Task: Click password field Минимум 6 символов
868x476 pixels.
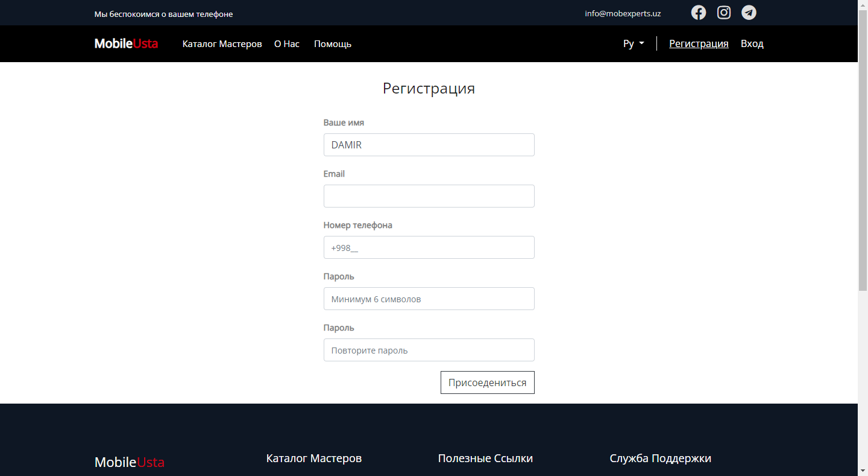Action: (x=429, y=299)
